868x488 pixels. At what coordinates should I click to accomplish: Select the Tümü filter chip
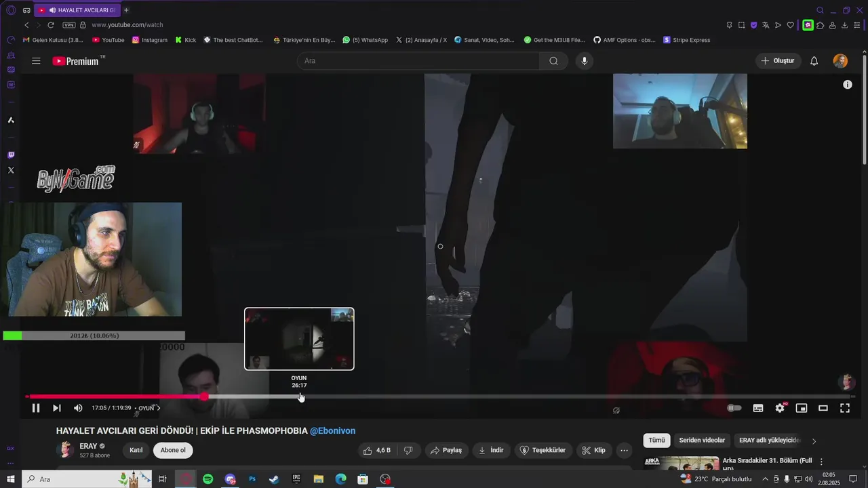tap(656, 441)
